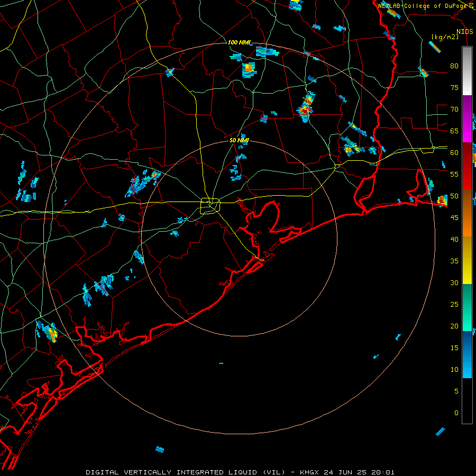Click the 10 value on the VIL scale
This screenshot has width=476, height=476.
454,370
